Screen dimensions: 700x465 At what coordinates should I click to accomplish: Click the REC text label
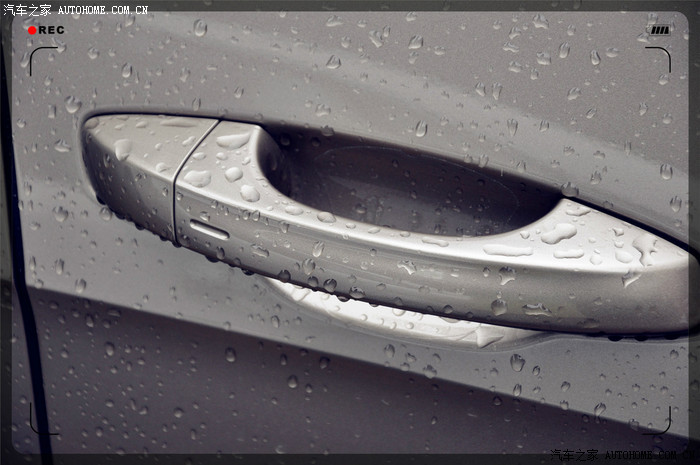(x=52, y=30)
